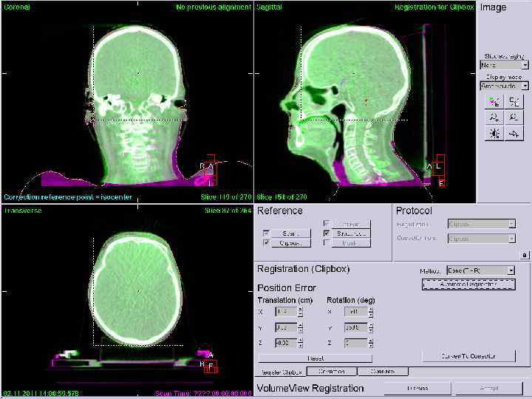Switch to the Overview tab

point(383,372)
